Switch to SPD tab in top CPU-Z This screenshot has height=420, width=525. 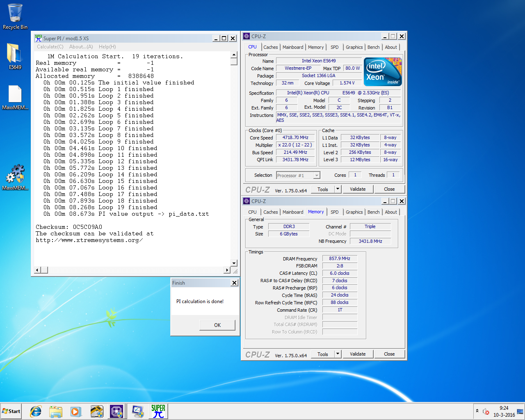click(335, 47)
